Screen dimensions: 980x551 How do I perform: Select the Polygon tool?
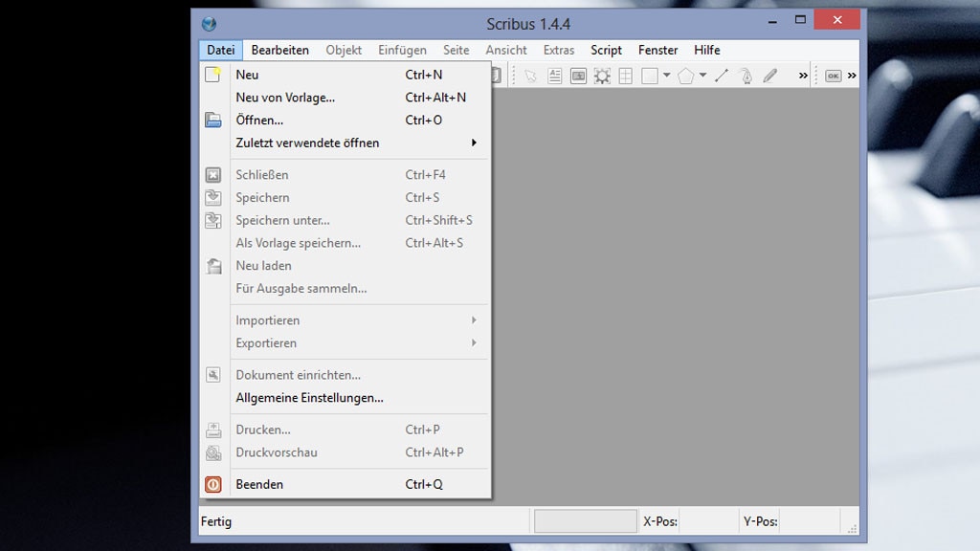point(685,77)
